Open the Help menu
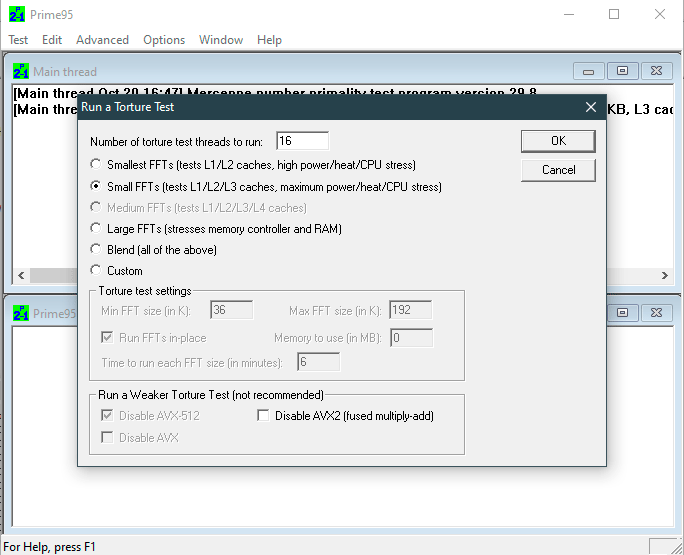The width and height of the screenshot is (684, 555). [269, 40]
